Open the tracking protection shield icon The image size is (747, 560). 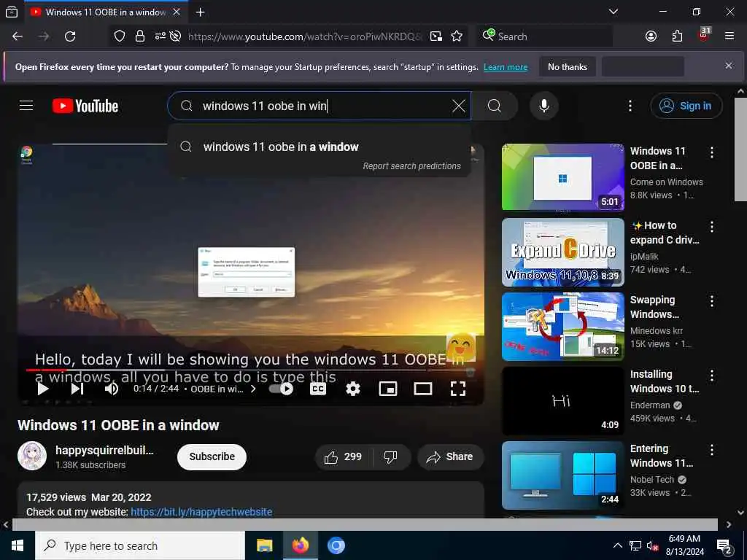pos(120,36)
